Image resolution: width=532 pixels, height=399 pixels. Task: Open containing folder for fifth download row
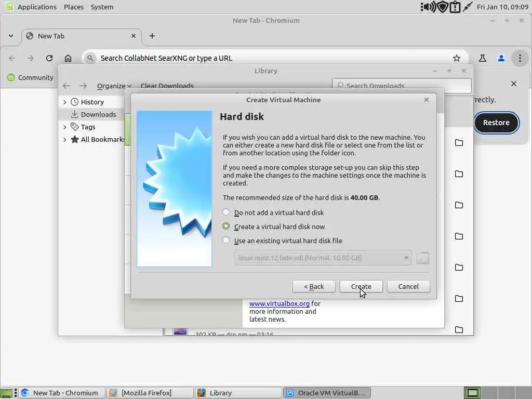click(459, 268)
